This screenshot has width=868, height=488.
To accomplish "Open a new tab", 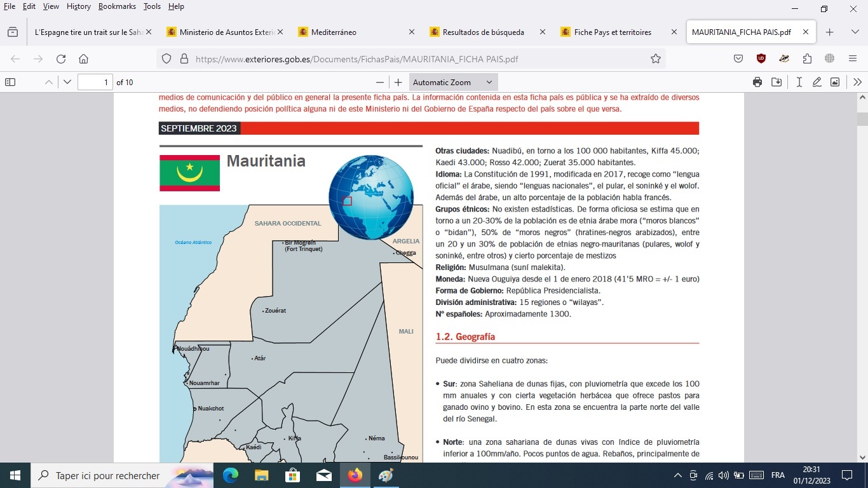I will 829,32.
